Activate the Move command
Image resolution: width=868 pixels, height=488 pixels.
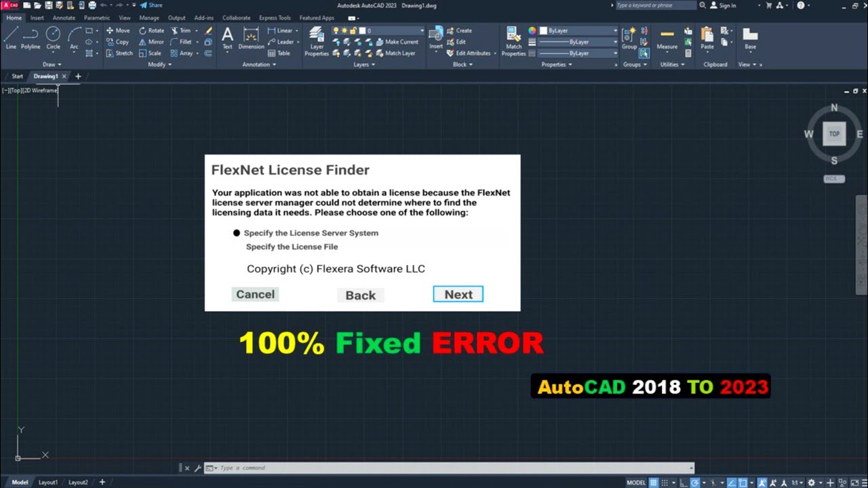118,30
